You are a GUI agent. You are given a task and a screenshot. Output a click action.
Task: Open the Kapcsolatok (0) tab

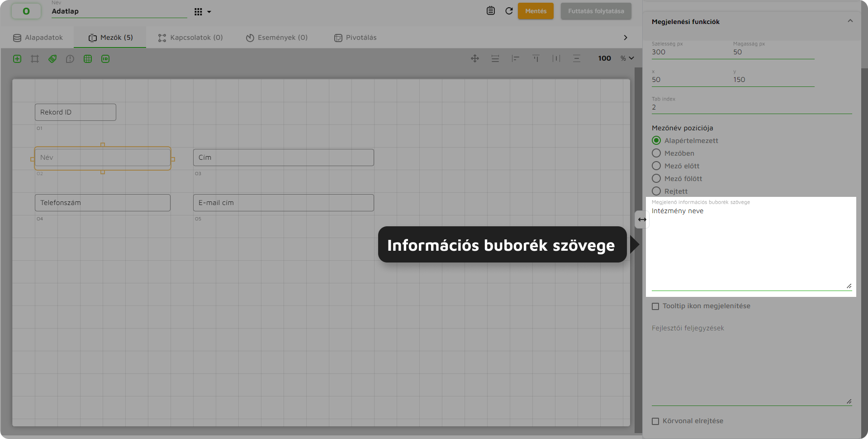point(190,38)
